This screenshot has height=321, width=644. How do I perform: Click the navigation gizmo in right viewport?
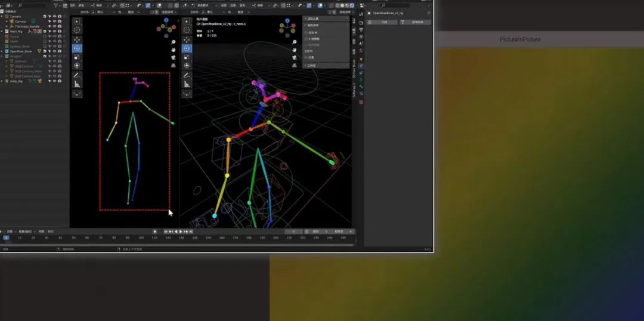coord(288,27)
